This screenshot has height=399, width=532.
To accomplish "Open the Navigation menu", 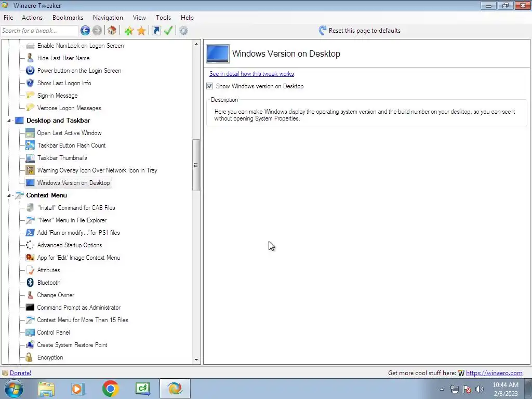I will 108,18.
